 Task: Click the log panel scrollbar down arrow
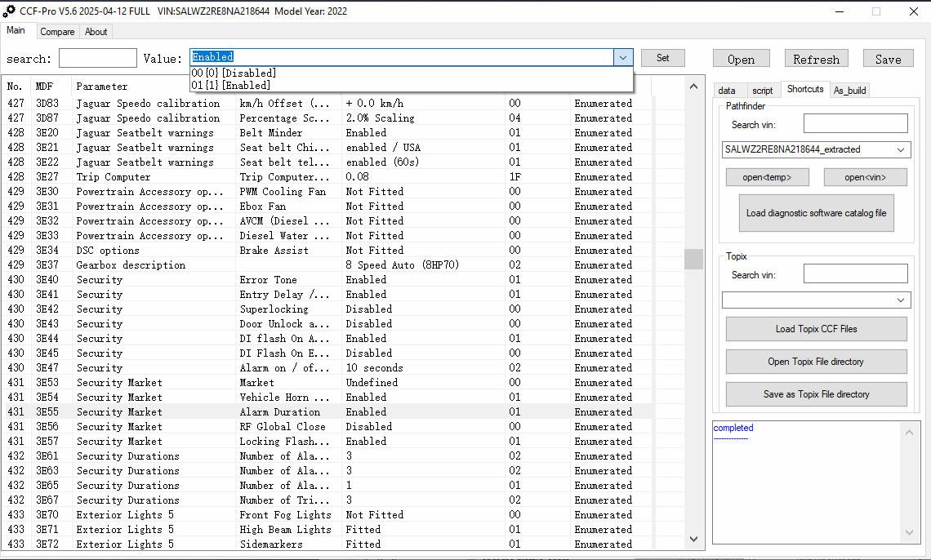[909, 533]
